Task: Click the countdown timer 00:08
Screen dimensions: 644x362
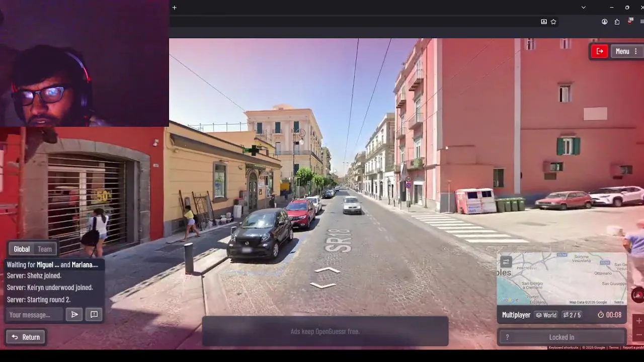Action: pyautogui.click(x=609, y=315)
